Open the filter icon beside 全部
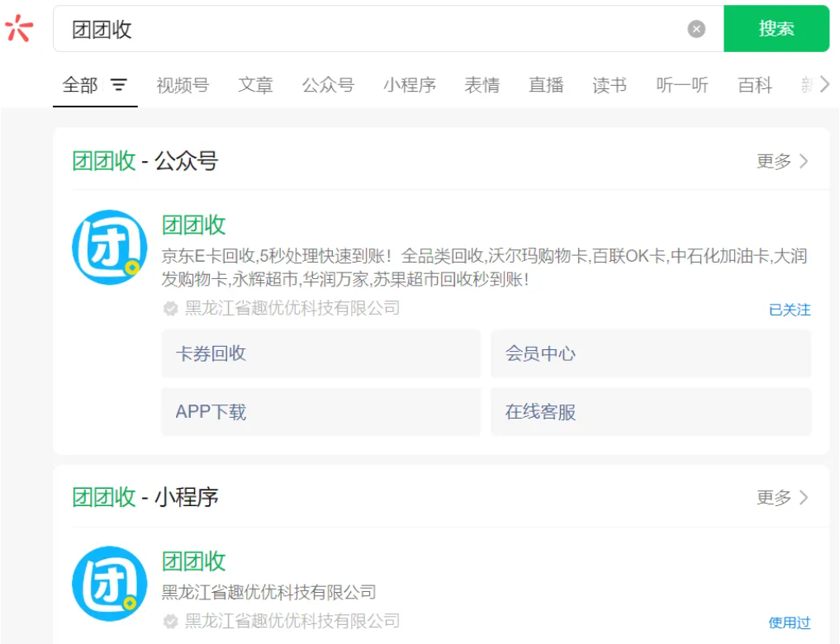This screenshot has height=644, width=840. point(120,85)
